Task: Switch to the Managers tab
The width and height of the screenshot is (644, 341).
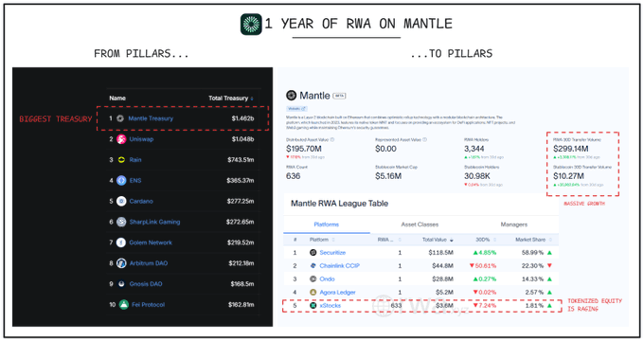Action: tap(514, 224)
